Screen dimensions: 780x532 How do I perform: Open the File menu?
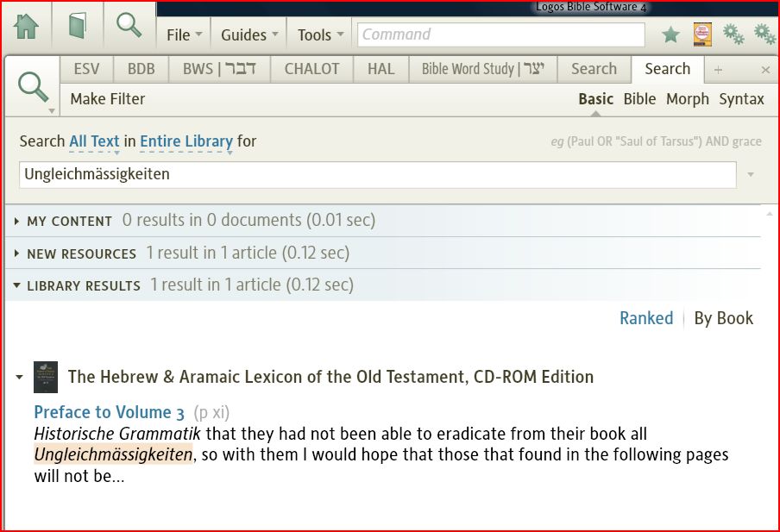coord(184,34)
